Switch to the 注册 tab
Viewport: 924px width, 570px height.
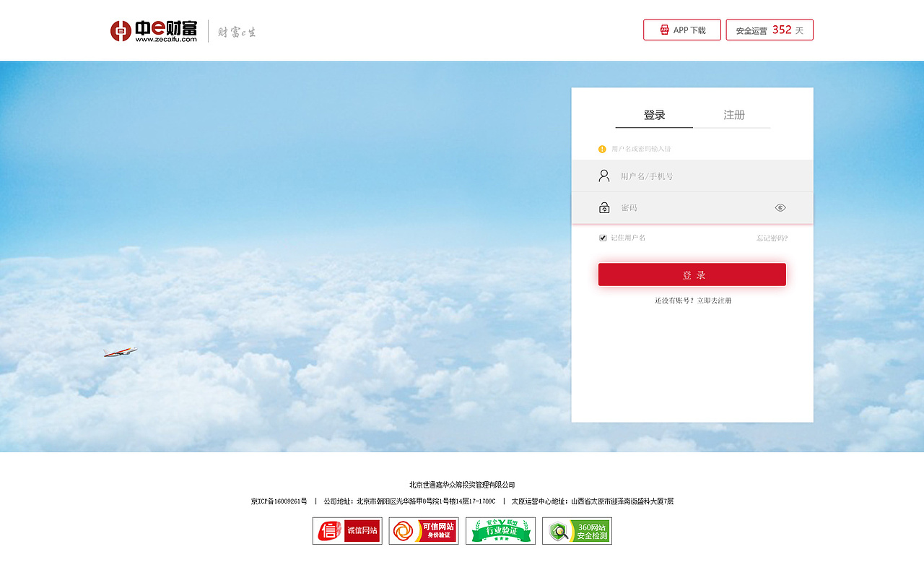(x=733, y=115)
